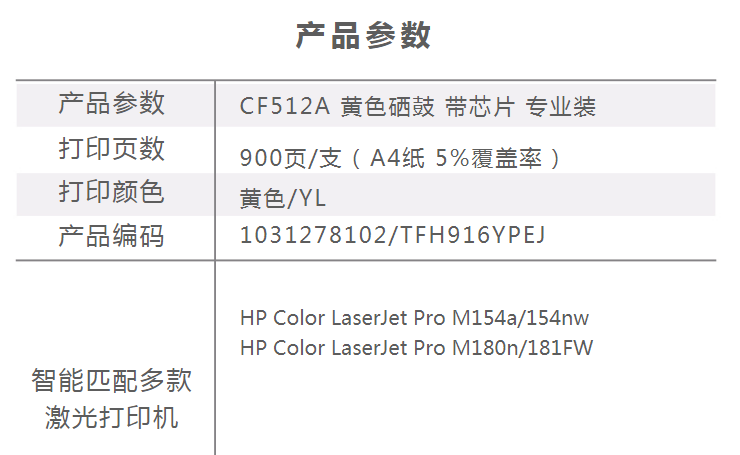The image size is (740, 455).
Task: Click the 1031278102/TFH916YPEJ product code
Action: pos(393,235)
